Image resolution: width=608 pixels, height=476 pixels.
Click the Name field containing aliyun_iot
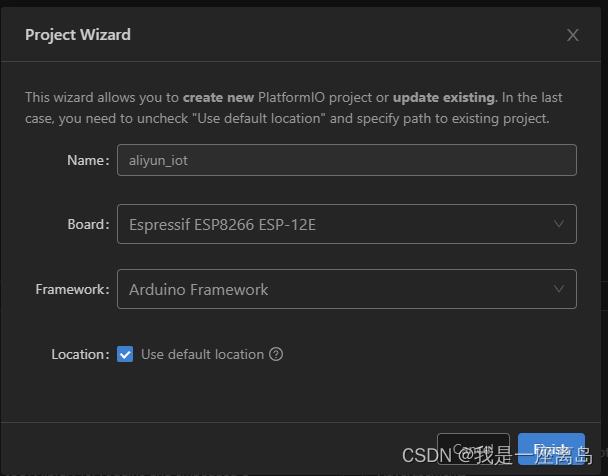[x=346, y=160]
